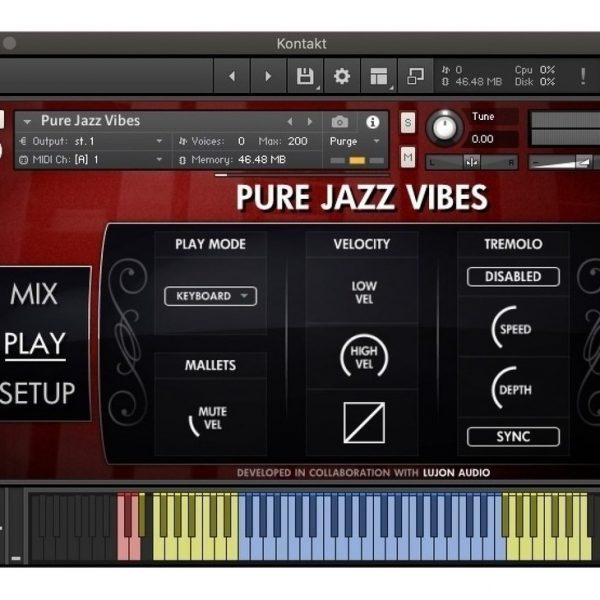Open instrument menu triangle left of name
This screenshot has height=600, width=600.
[x=27, y=122]
